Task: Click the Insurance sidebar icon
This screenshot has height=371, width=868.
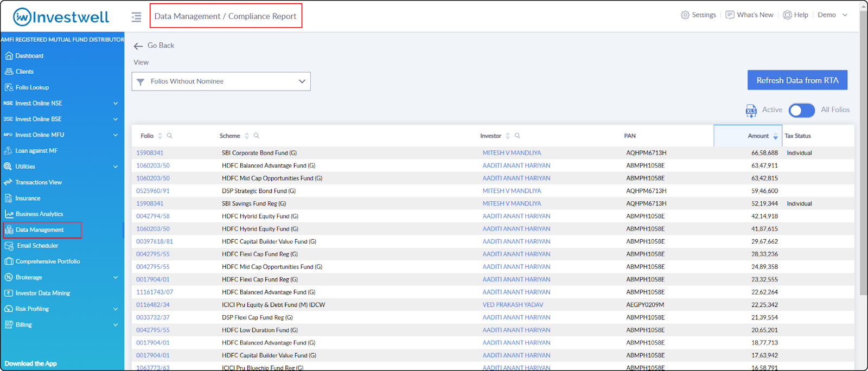Action: pos(8,199)
